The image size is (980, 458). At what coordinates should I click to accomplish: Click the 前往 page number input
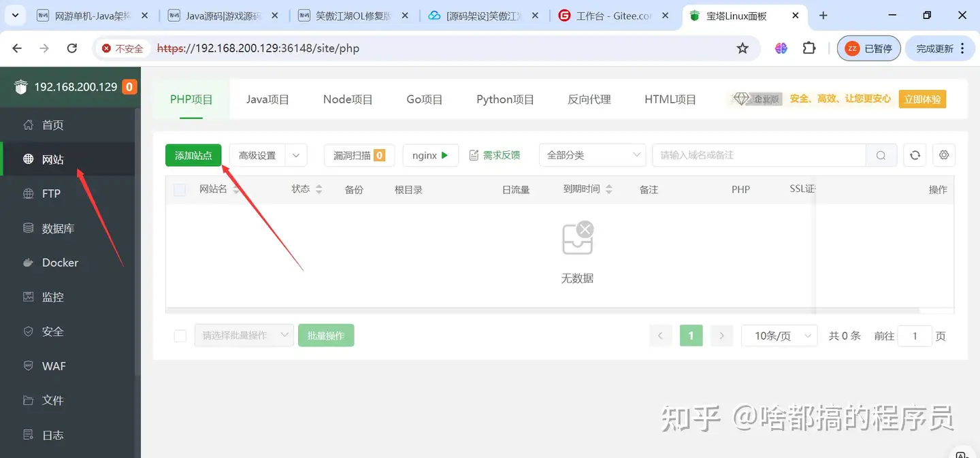[915, 336]
